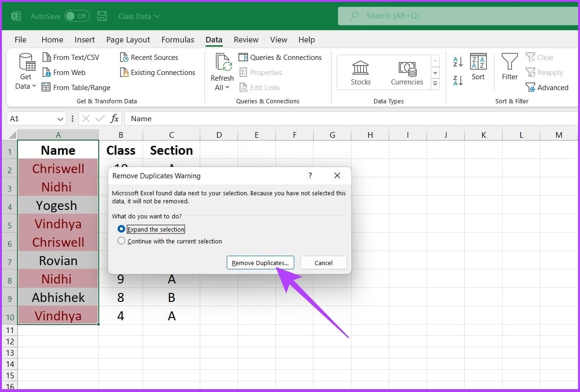Open the Page Layout tab
Viewport: 580px width, 392px height.
[128, 40]
